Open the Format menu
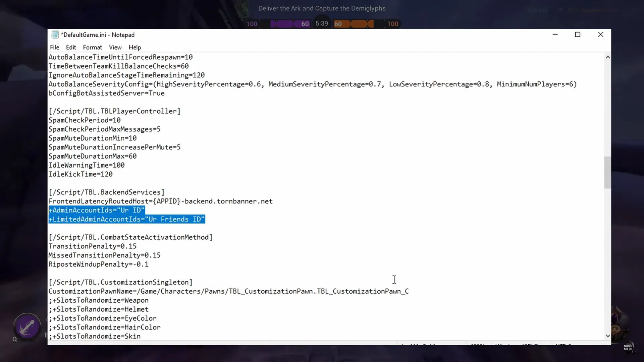644x362 pixels. [x=92, y=47]
